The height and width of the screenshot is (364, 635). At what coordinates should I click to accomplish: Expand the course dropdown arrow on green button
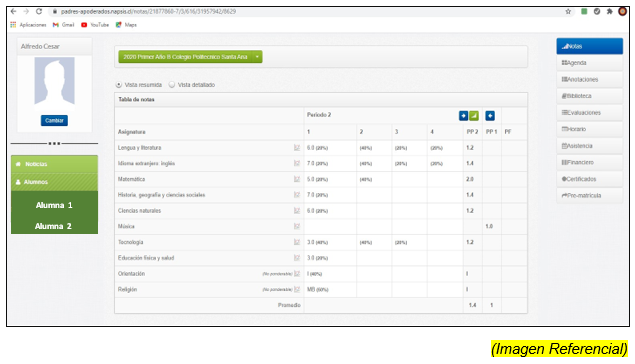(x=257, y=57)
